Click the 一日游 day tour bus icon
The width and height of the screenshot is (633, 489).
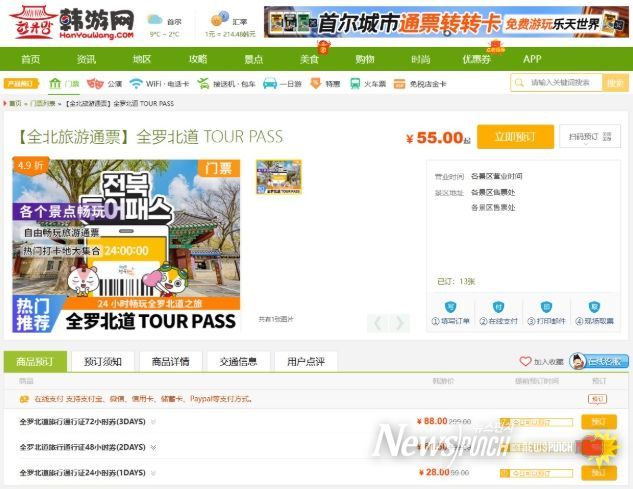270,84
